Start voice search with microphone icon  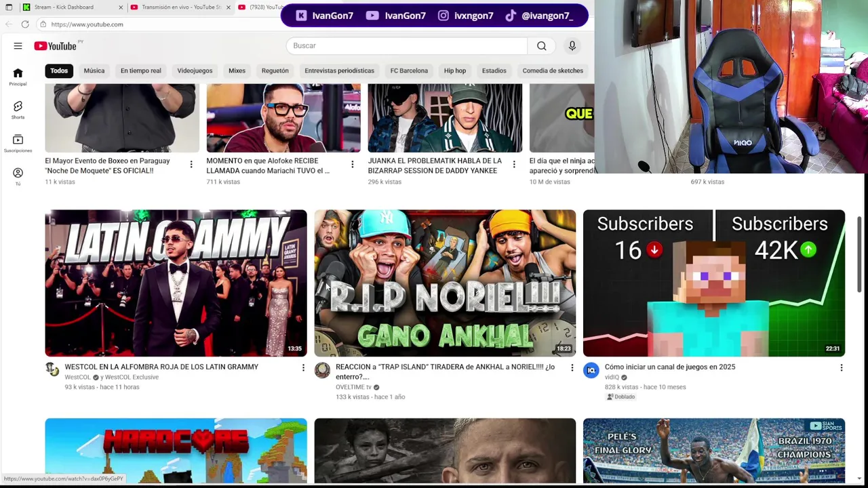(572, 45)
